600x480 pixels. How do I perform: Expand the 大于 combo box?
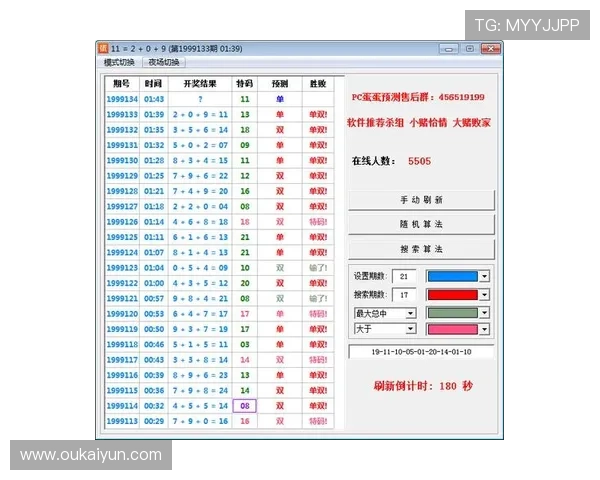(411, 329)
